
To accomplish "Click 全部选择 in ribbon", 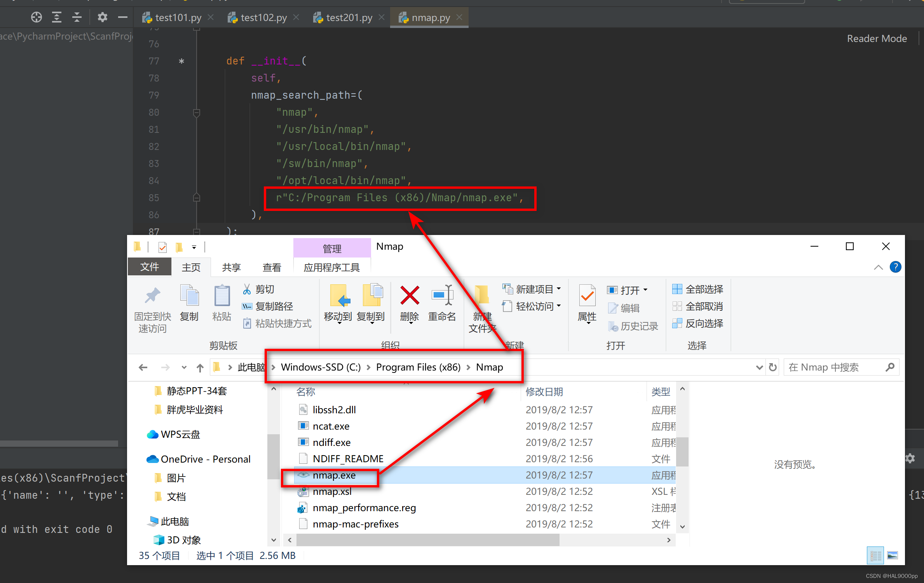I will pyautogui.click(x=698, y=289).
